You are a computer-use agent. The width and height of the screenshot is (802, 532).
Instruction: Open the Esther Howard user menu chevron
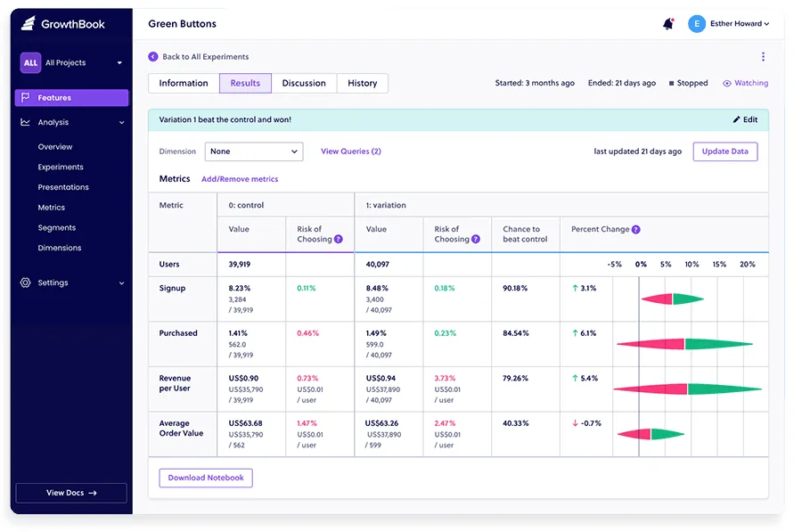tap(766, 23)
